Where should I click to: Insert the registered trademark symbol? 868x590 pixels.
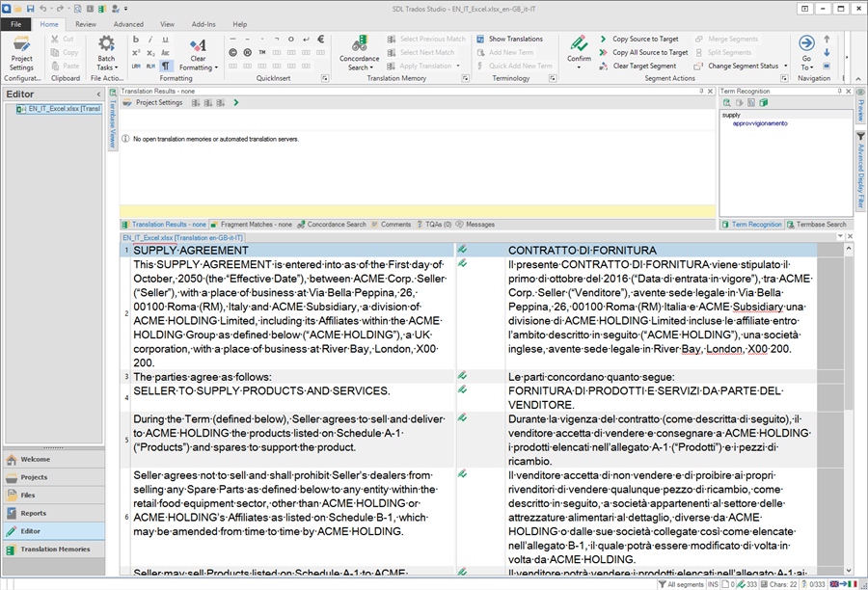[x=248, y=53]
